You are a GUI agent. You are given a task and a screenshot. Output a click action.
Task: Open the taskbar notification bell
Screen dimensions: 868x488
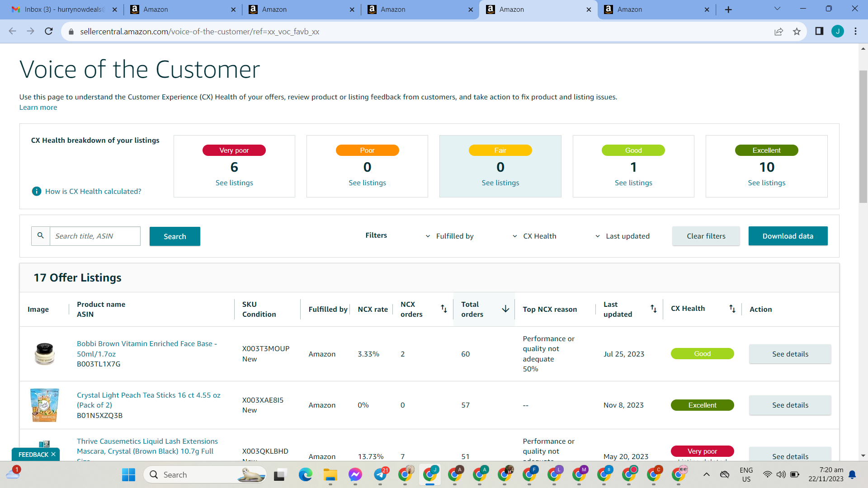click(852, 474)
